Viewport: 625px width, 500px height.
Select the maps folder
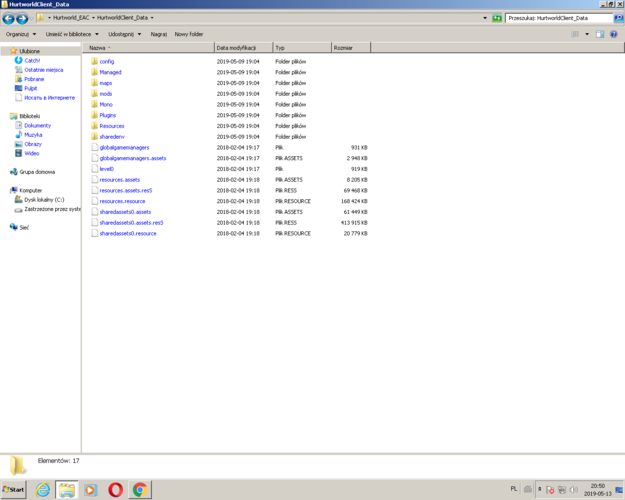[x=106, y=83]
